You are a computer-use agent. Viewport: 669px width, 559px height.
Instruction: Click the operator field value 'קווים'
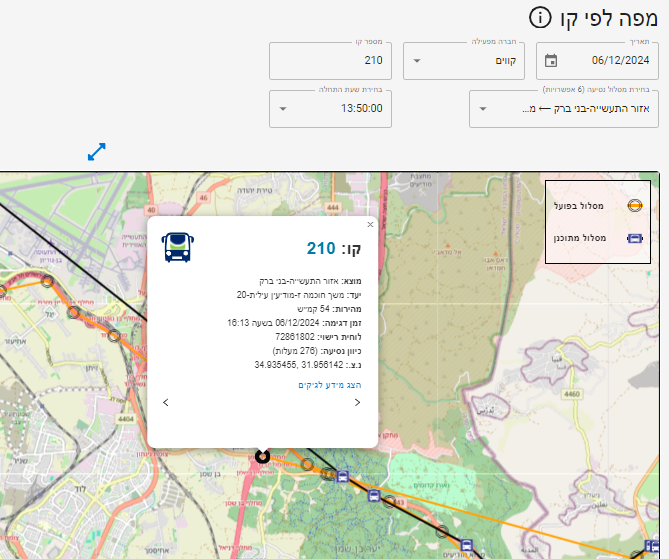pos(506,61)
